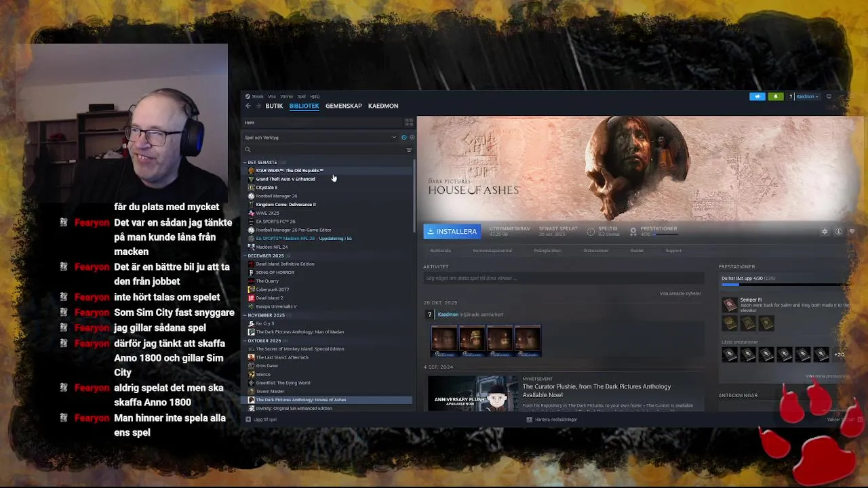Open the Semper Fi achievement icon
Viewport: 868px width, 488px height.
click(x=729, y=305)
